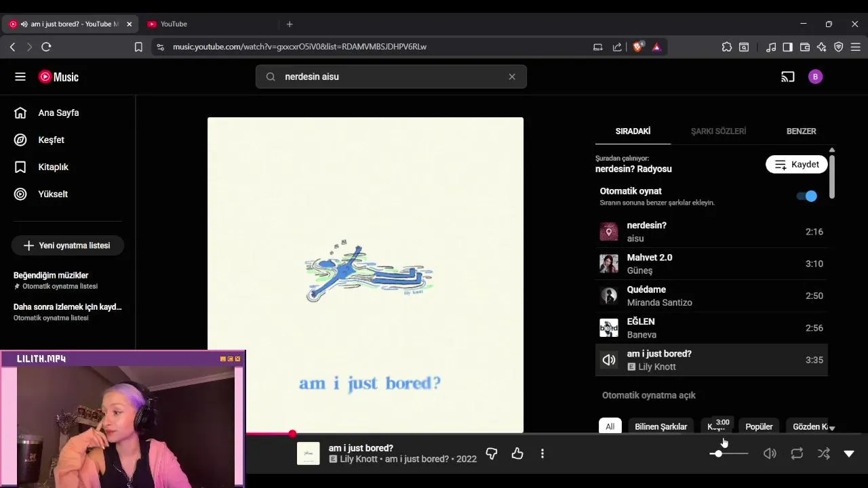The height and width of the screenshot is (488, 868).
Task: Select the Popüler filter chip
Action: 759,426
